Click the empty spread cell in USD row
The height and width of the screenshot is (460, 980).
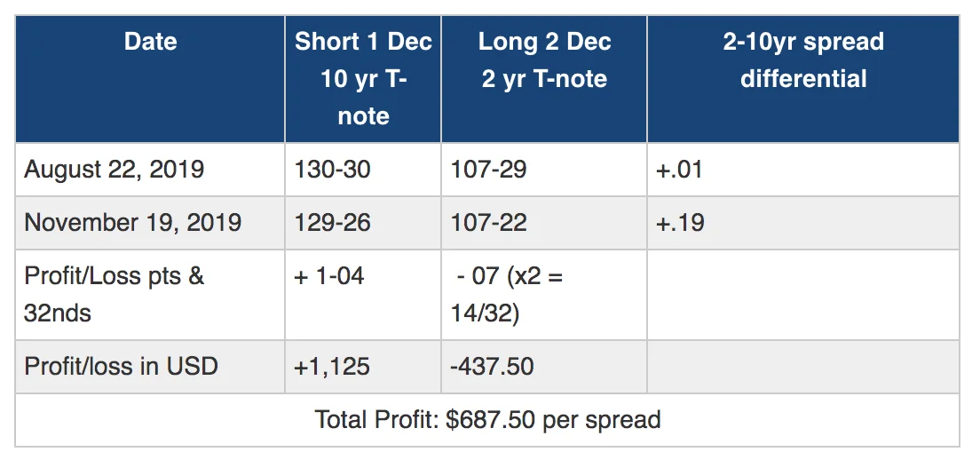click(802, 365)
